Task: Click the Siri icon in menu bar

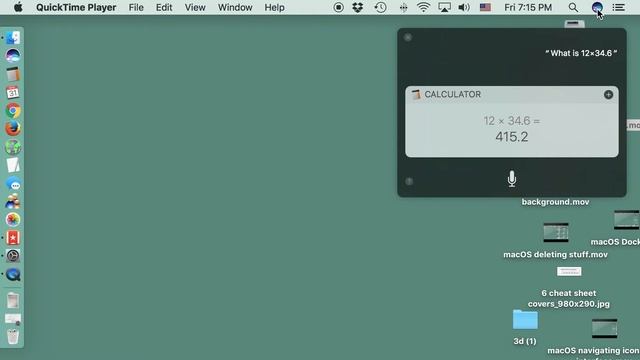Action: coord(597,7)
